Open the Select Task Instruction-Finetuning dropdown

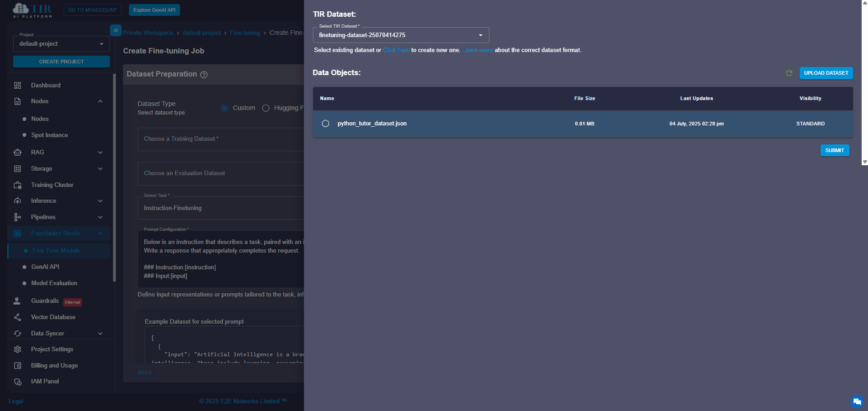tap(221, 208)
